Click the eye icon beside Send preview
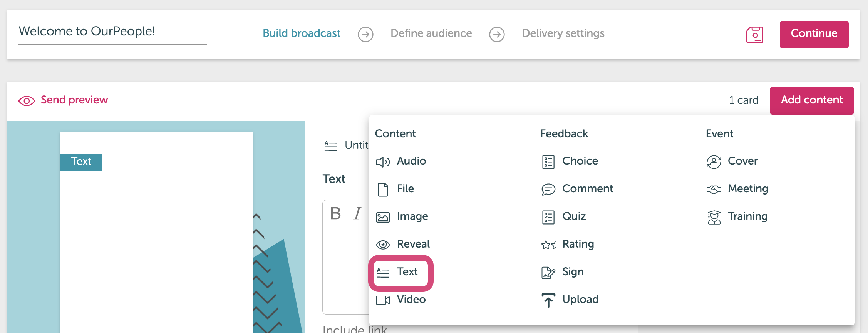This screenshot has height=333, width=868. pos(27,101)
